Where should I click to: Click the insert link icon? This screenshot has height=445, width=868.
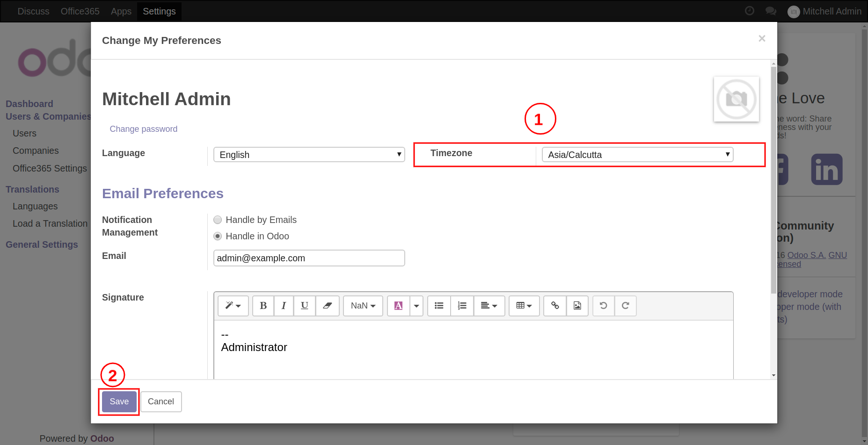tap(555, 306)
